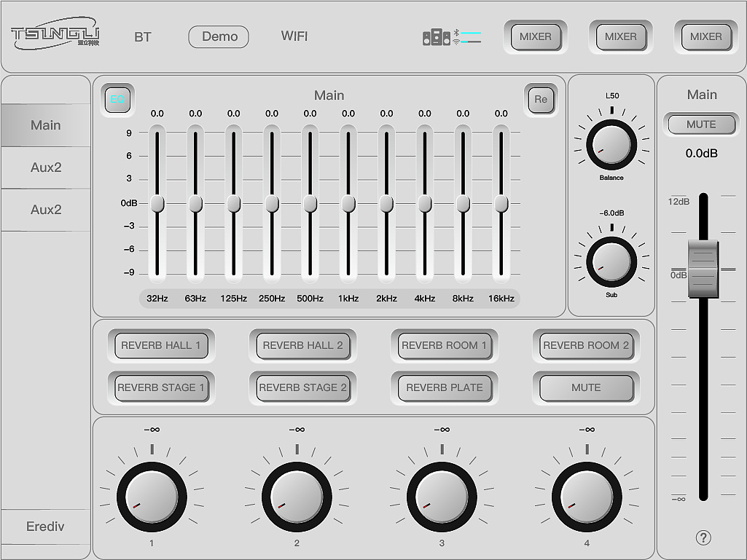This screenshot has height=560, width=747.
Task: Click the 1kHz EQ slider handle
Action: tap(348, 204)
